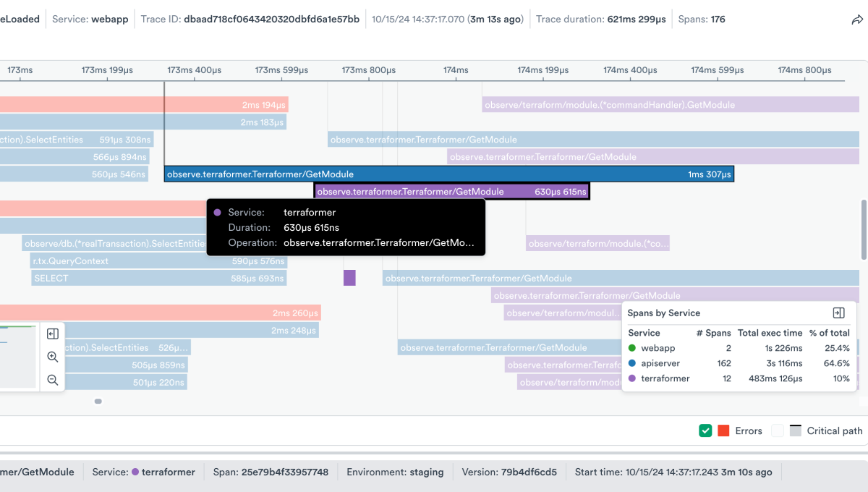Click the 174ms 800µs timeline tick
The height and width of the screenshot is (492, 868).
pyautogui.click(x=804, y=70)
